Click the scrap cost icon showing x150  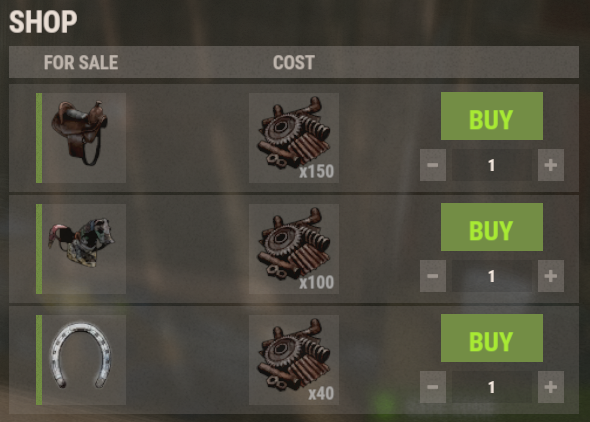tap(294, 138)
